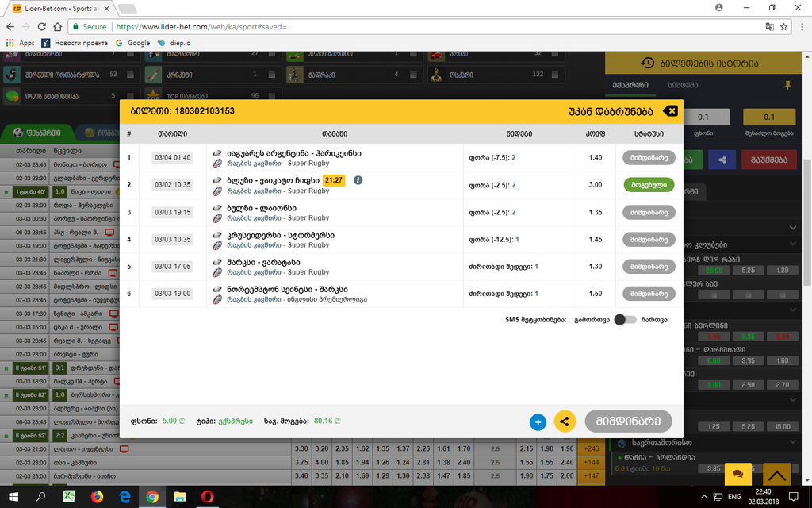Viewport: 812px width, 508px height.
Task: Click the browser reload icon
Action: [x=42, y=26]
